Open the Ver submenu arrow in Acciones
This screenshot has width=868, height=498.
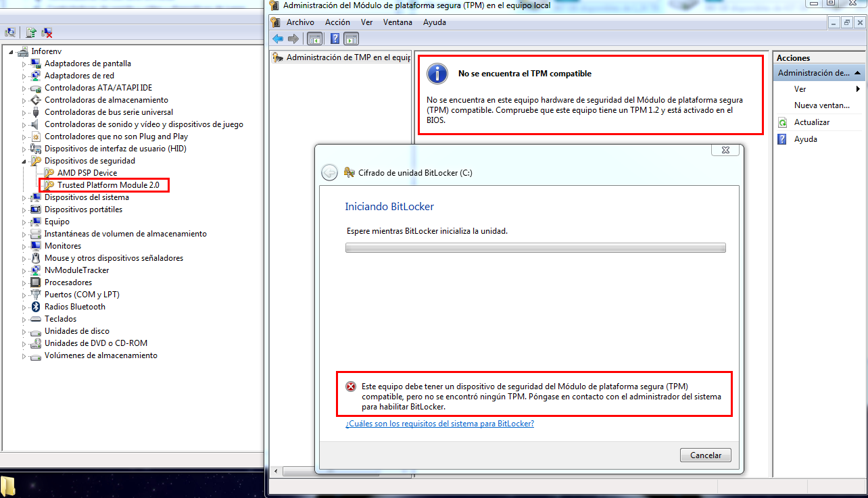click(859, 89)
